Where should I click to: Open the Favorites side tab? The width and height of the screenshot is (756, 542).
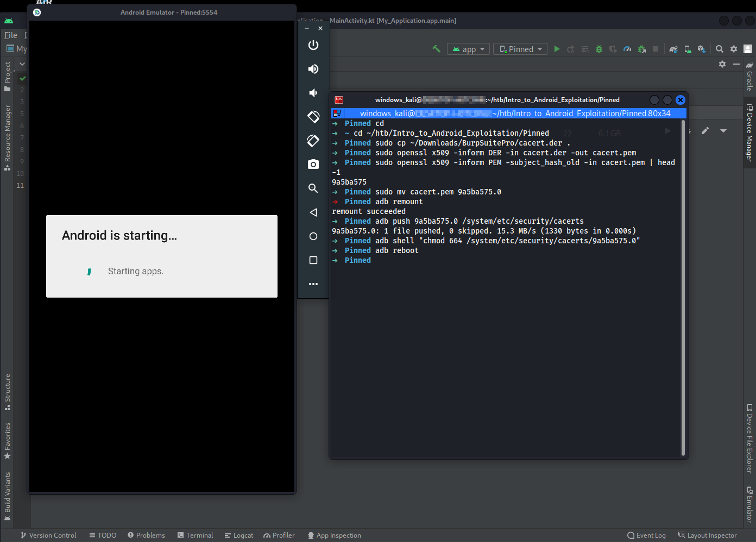(x=8, y=440)
